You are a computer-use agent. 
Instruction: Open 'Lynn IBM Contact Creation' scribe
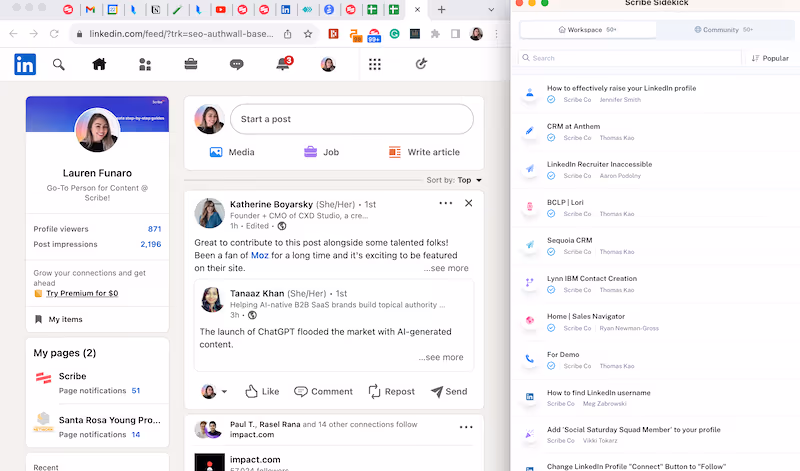pyautogui.click(x=592, y=278)
